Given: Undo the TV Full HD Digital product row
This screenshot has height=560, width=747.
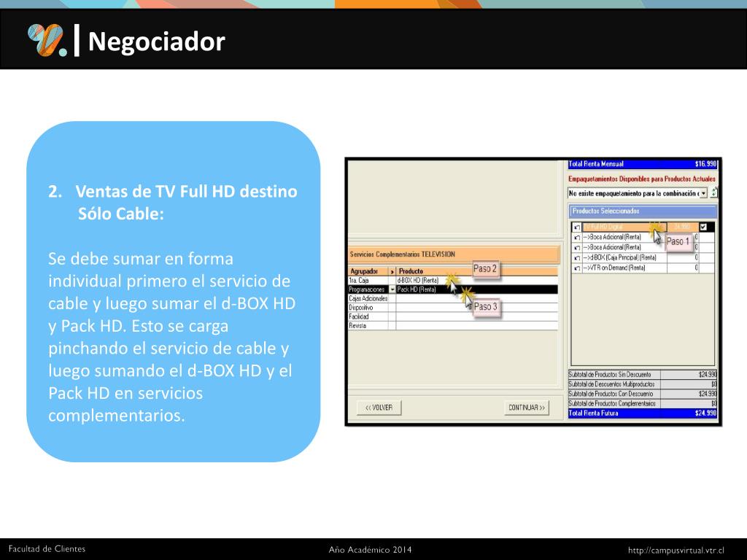Looking at the screenshot, I should pyautogui.click(x=576, y=227).
